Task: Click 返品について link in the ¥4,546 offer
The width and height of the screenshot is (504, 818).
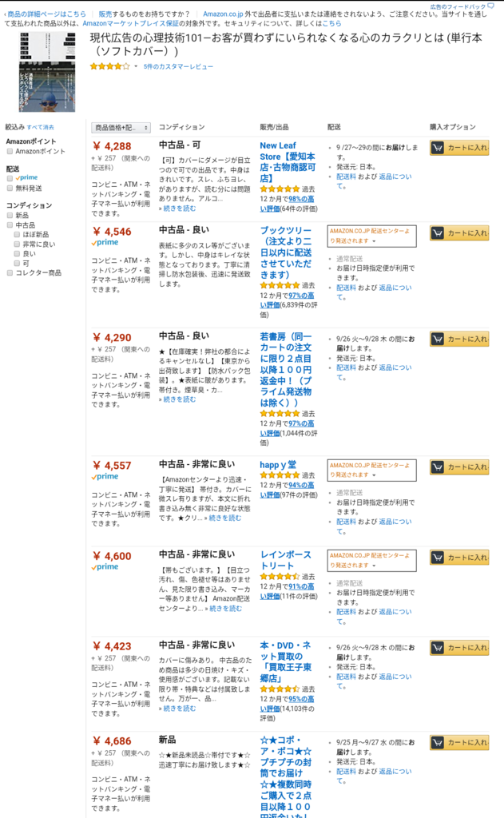Action: (375, 292)
